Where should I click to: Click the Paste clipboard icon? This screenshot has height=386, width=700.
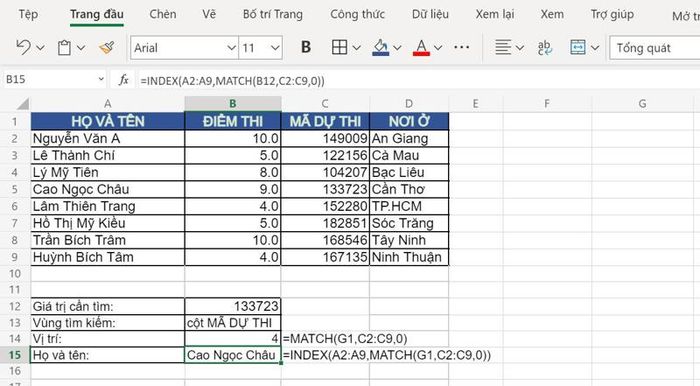pyautogui.click(x=64, y=48)
